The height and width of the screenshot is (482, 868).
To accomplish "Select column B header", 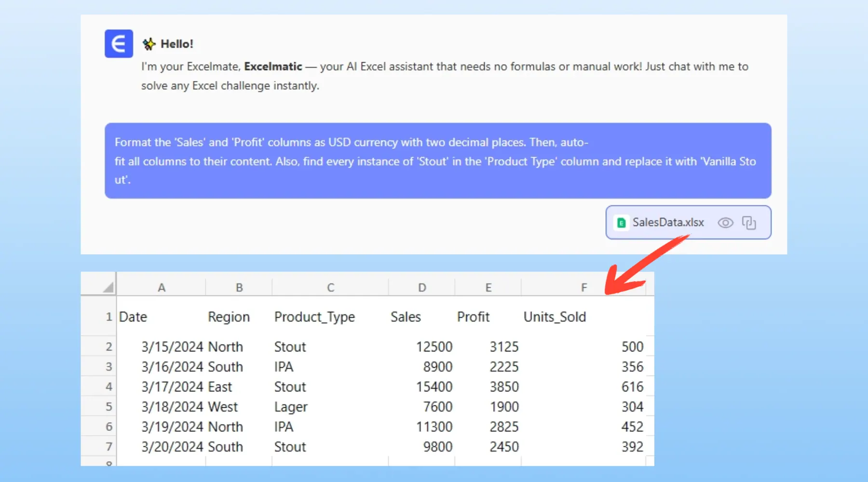I will tap(239, 288).
